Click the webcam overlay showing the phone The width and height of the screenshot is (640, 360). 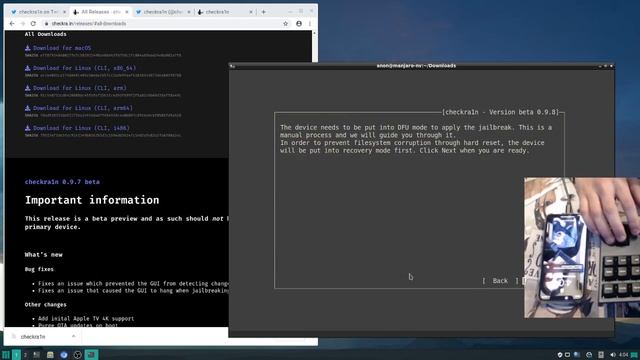pos(582,247)
